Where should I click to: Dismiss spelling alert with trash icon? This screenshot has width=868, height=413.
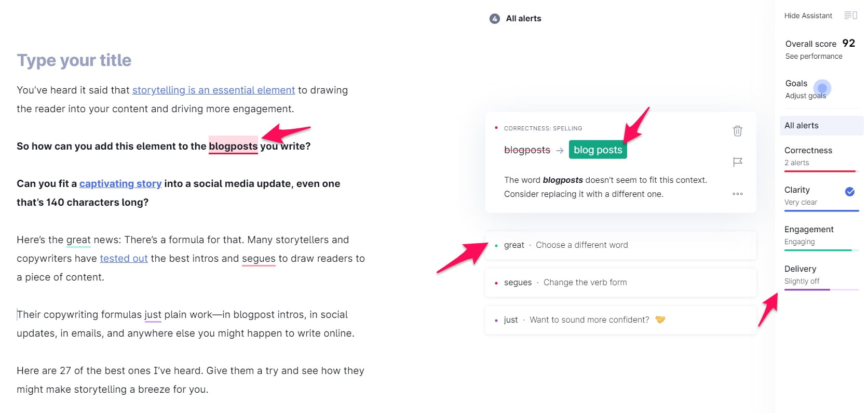pos(737,131)
